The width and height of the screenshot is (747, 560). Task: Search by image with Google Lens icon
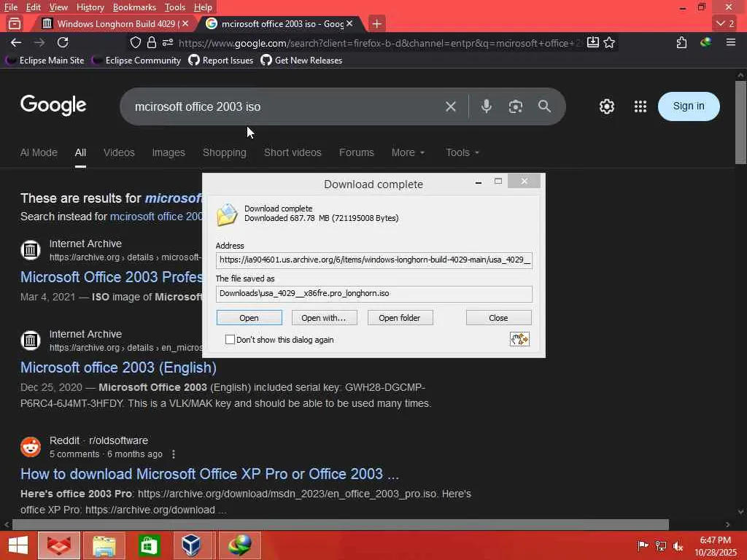pos(516,106)
